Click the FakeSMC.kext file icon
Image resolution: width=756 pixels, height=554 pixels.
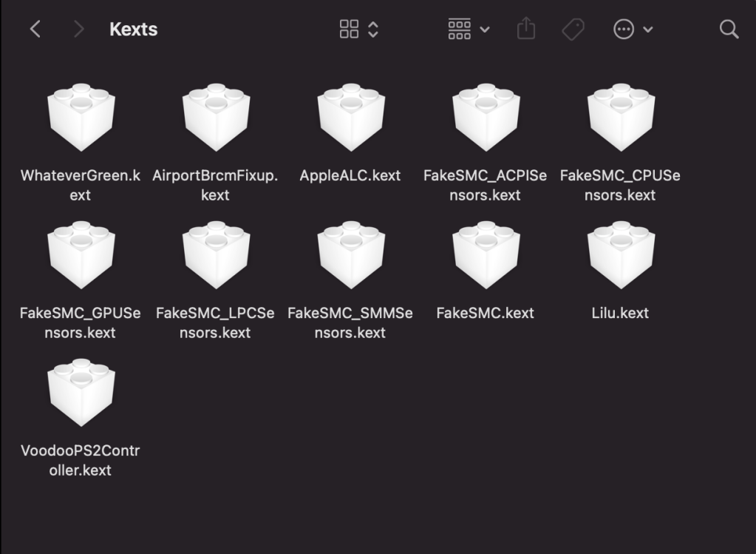coord(486,255)
